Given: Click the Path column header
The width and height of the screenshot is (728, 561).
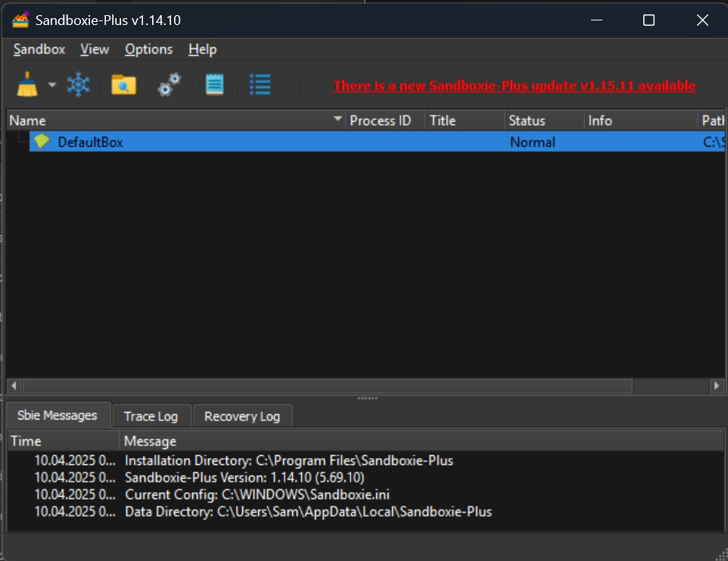Looking at the screenshot, I should (x=712, y=120).
